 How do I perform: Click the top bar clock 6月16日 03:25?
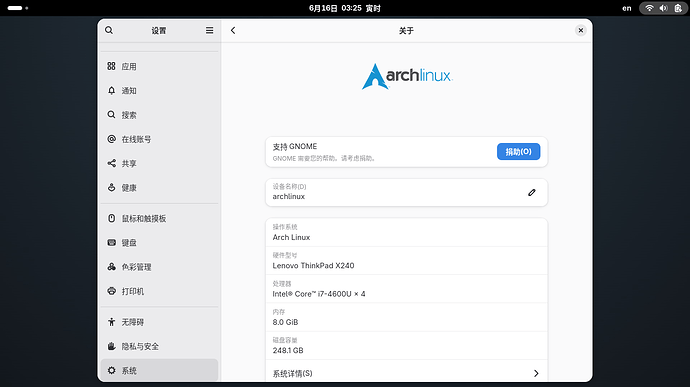[344, 8]
